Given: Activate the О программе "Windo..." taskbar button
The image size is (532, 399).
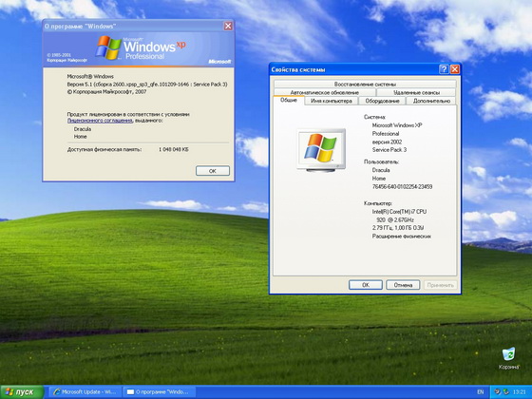Looking at the screenshot, I should pyautogui.click(x=159, y=391).
